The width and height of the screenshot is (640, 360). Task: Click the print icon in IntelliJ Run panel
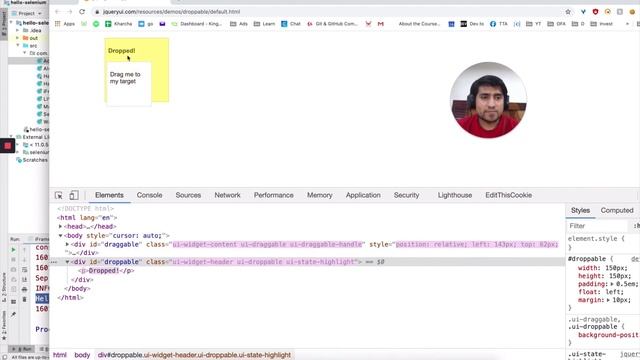pyautogui.click(x=24, y=289)
